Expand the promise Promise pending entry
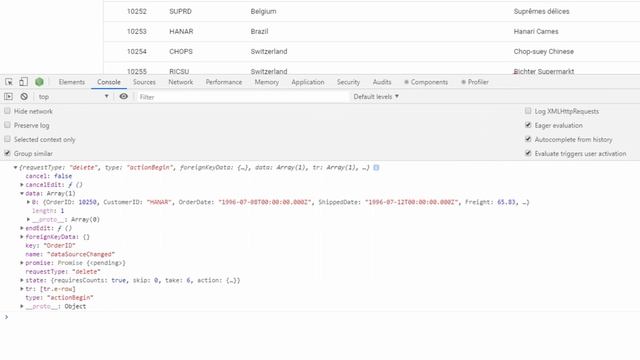 [x=22, y=263]
